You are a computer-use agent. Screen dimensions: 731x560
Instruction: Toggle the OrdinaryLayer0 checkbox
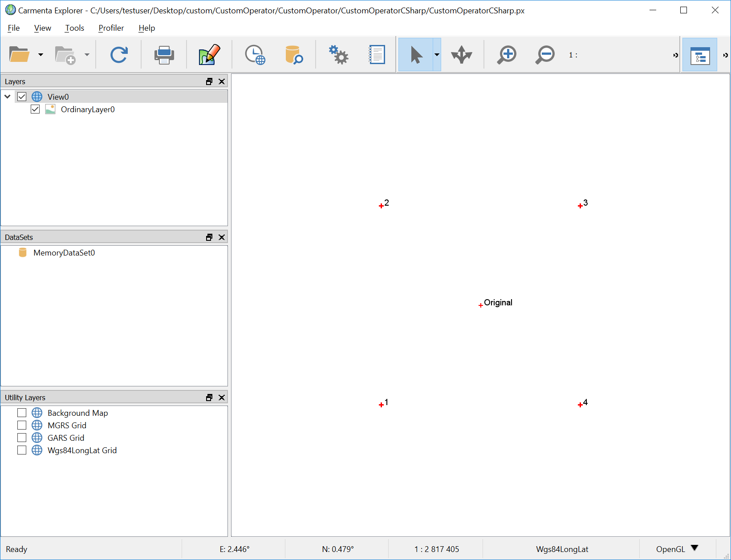click(35, 110)
